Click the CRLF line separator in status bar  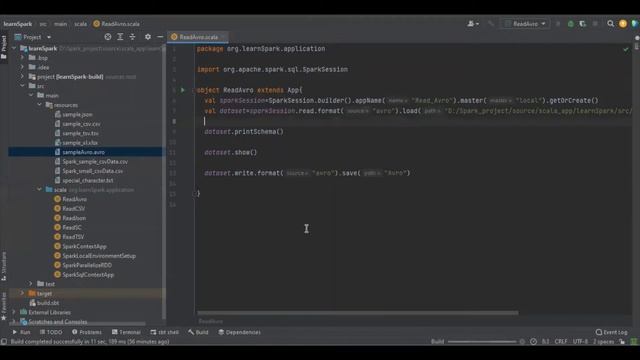click(561, 341)
